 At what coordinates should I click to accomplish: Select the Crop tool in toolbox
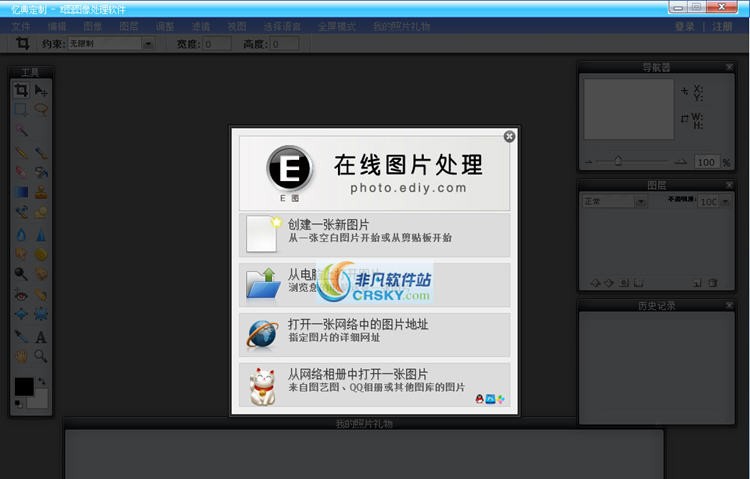(21, 91)
